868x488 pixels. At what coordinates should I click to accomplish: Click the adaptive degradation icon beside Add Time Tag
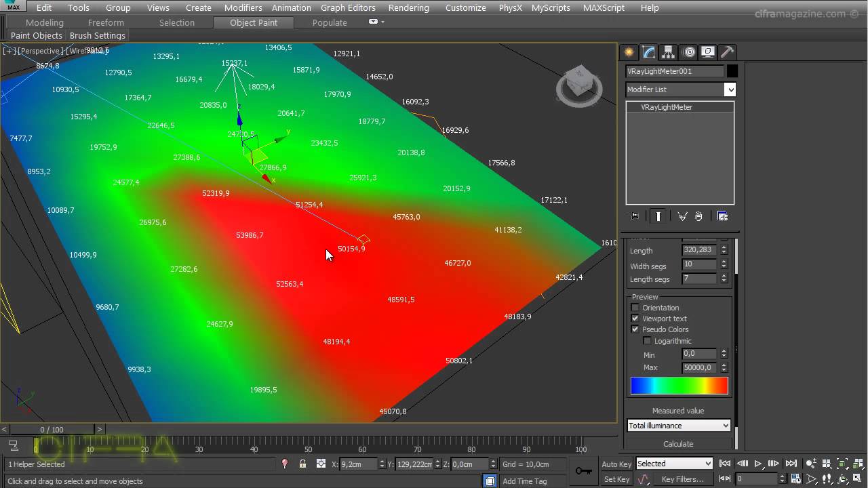coord(490,481)
